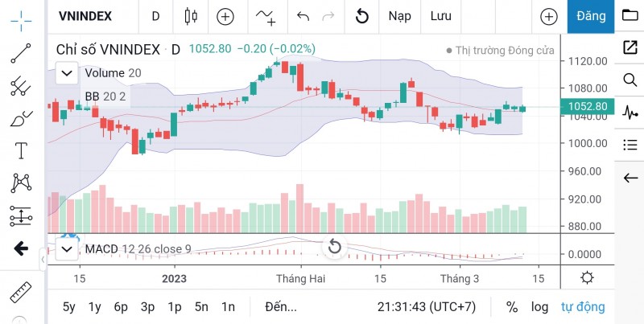Select the 1y time range

click(95, 306)
